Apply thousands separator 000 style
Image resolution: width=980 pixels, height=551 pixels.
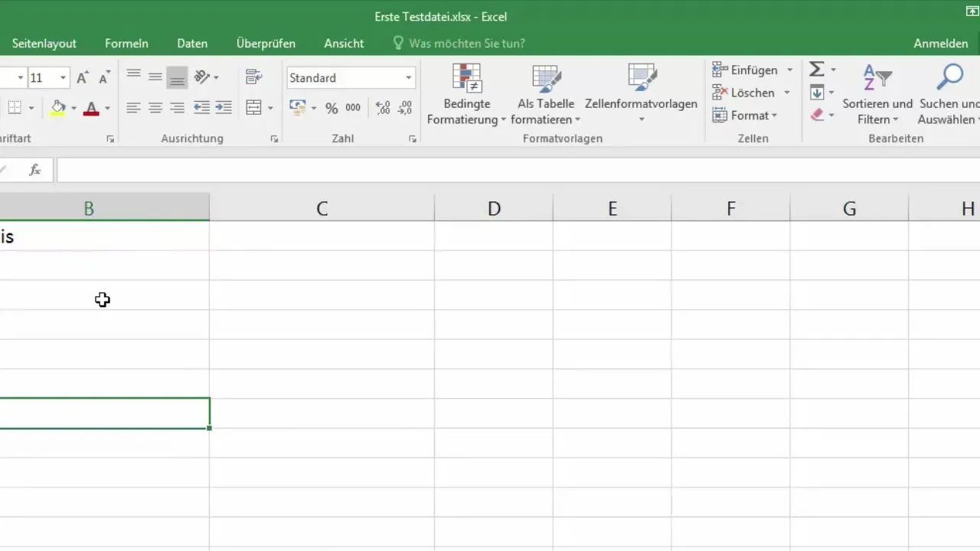coord(353,108)
